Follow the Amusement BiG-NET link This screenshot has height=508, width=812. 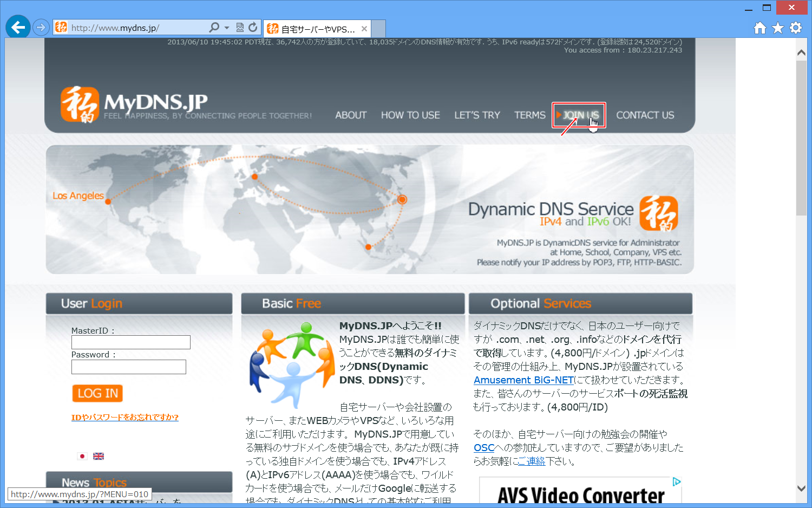click(x=523, y=380)
